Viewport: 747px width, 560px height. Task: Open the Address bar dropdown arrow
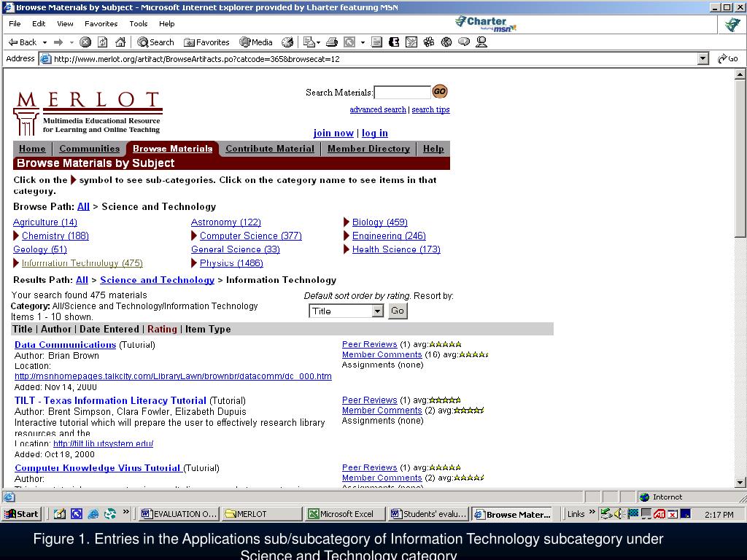703,58
